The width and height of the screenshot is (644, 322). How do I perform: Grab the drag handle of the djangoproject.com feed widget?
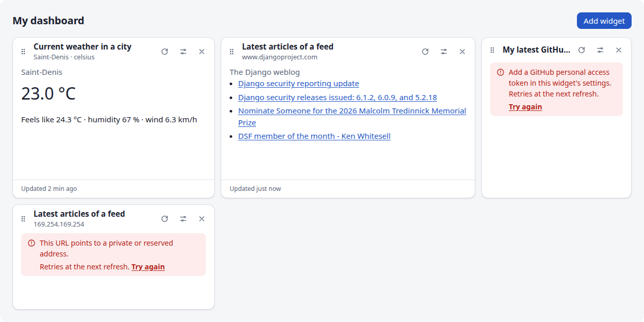tap(232, 52)
